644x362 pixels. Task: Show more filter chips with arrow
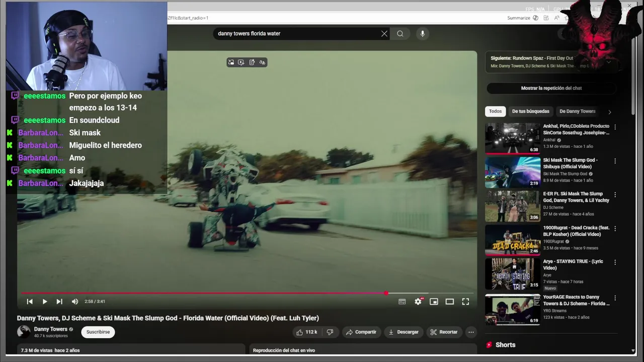click(x=610, y=112)
